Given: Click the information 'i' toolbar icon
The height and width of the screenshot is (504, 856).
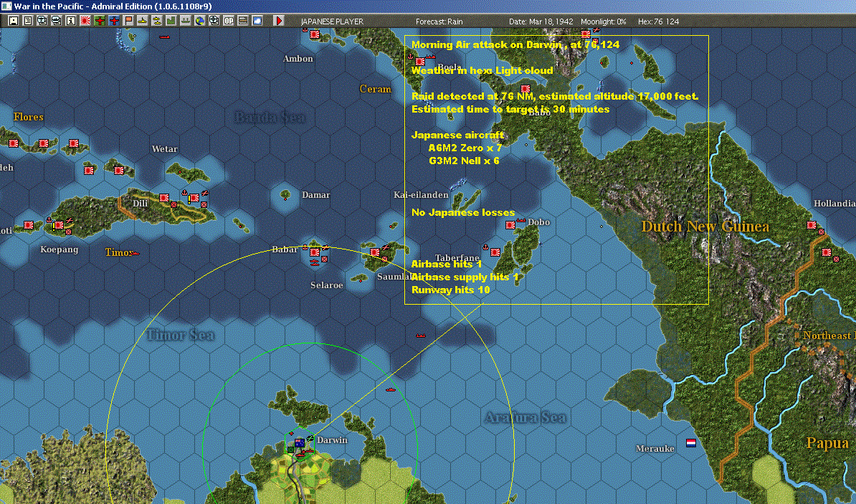Looking at the screenshot, I should point(70,21).
